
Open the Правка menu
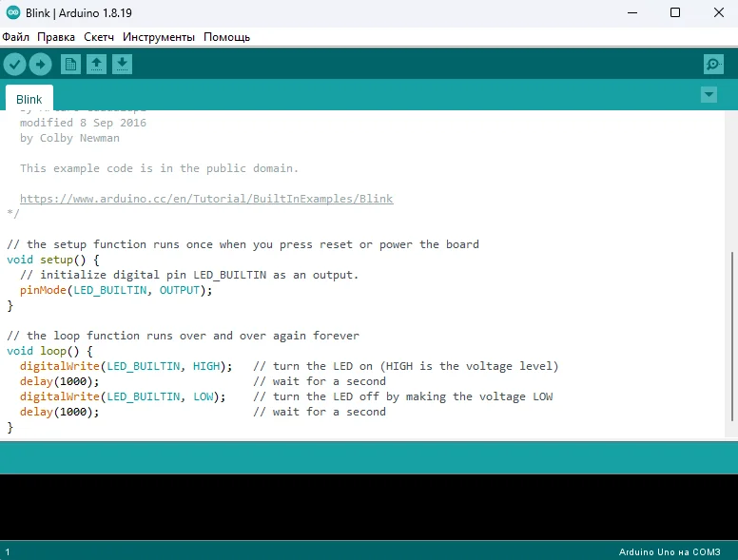(x=56, y=37)
